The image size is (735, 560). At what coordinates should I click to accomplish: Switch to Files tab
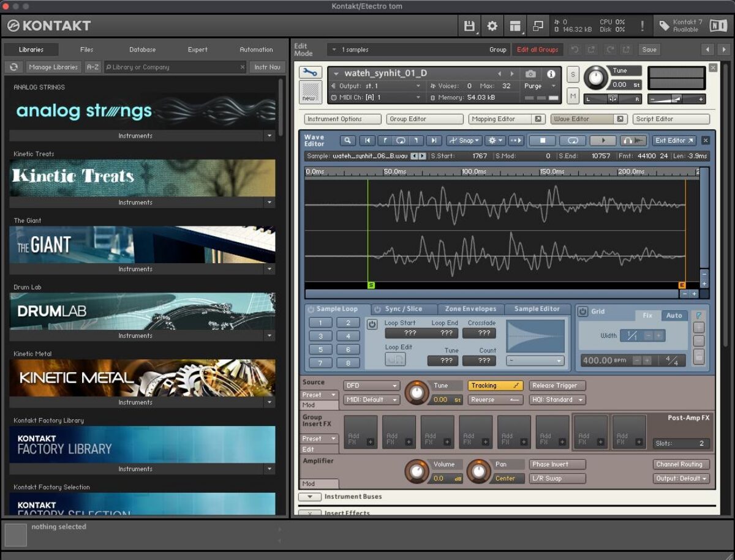pos(87,50)
